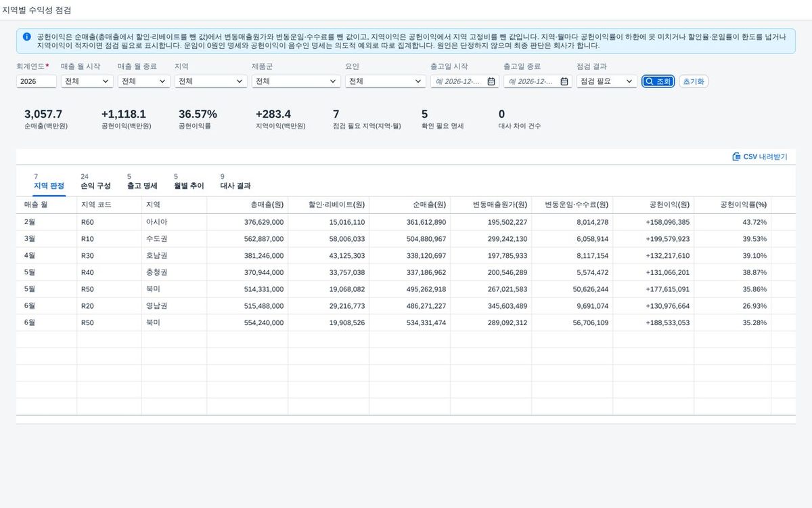Screen dimensions: 812x508
Task: Click the magnifier icon on the 조회 button
Action: pos(650,81)
